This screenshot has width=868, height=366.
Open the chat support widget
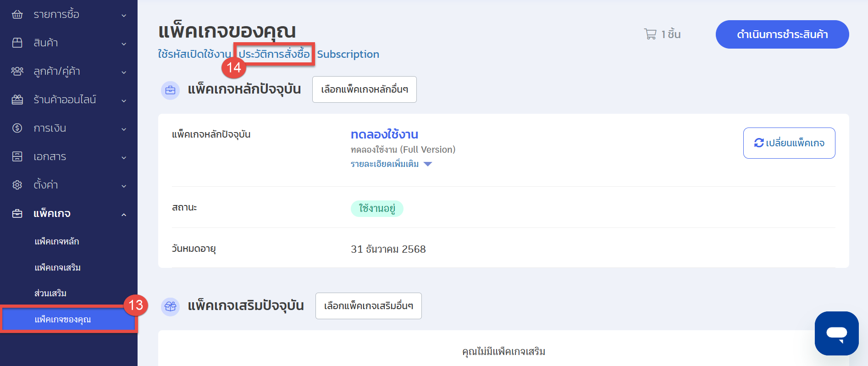[836, 333]
